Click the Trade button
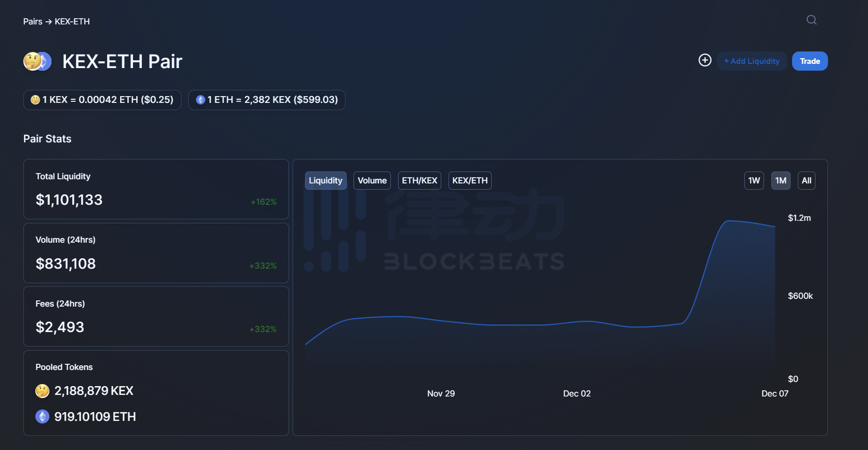868x450 pixels. (810, 61)
